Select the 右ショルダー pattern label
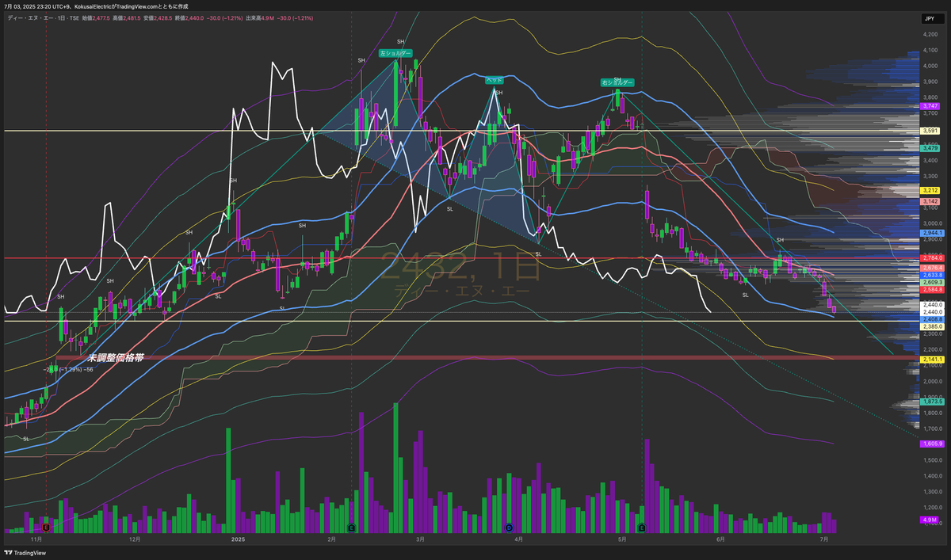Screen dimensions: 951x560 tap(617, 82)
